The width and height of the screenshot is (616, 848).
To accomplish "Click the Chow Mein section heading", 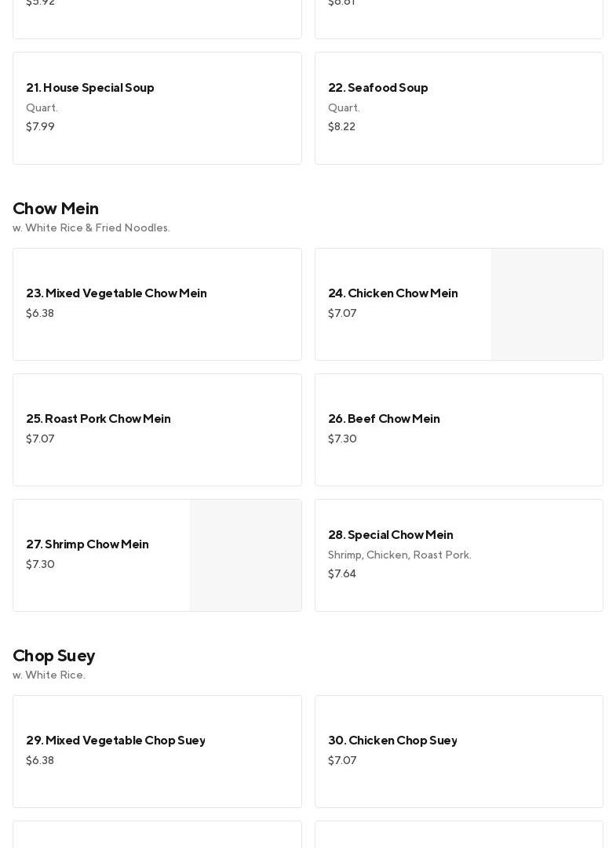I will [56, 209].
